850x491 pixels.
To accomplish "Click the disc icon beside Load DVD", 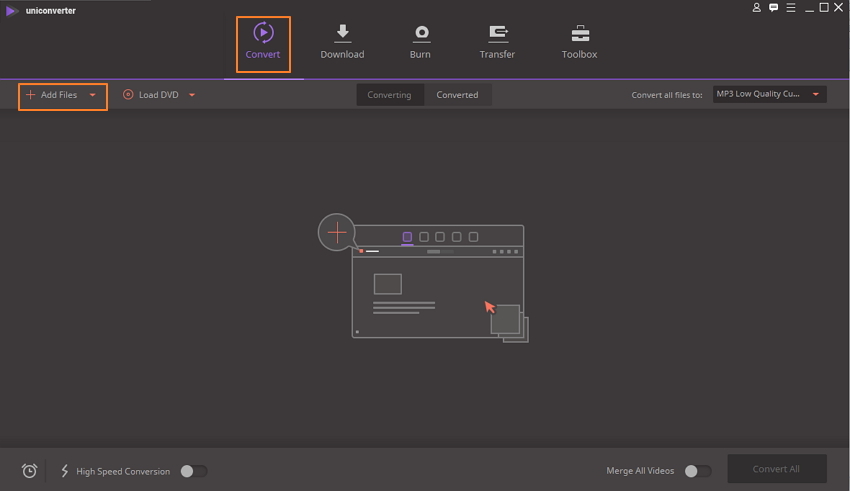I will coord(128,95).
